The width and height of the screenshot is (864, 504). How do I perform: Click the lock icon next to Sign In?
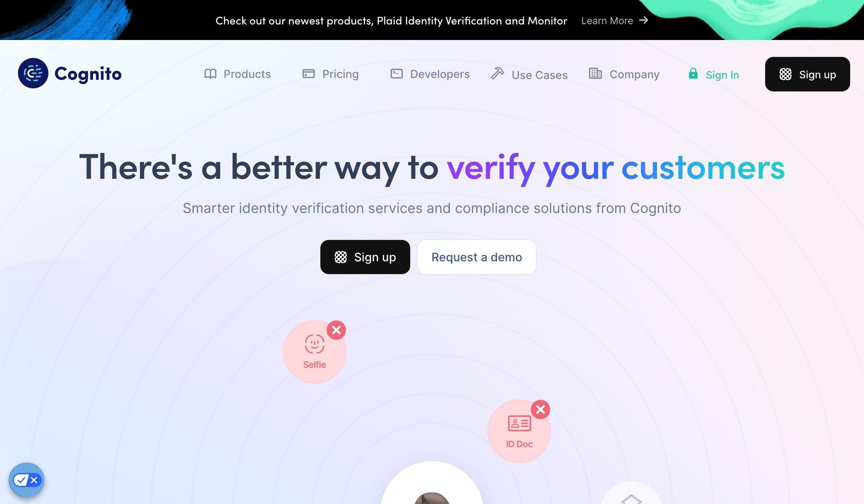point(693,73)
